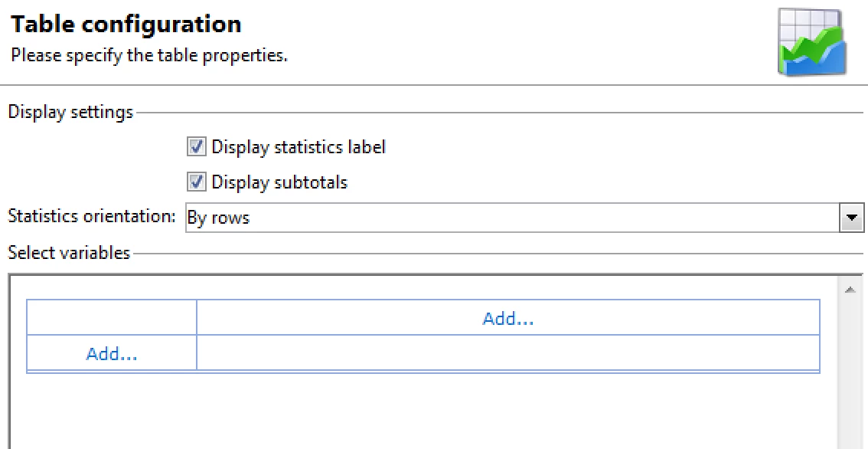Click the 'Display settings' group label
Viewport: 868px width, 449px height.
70,112
